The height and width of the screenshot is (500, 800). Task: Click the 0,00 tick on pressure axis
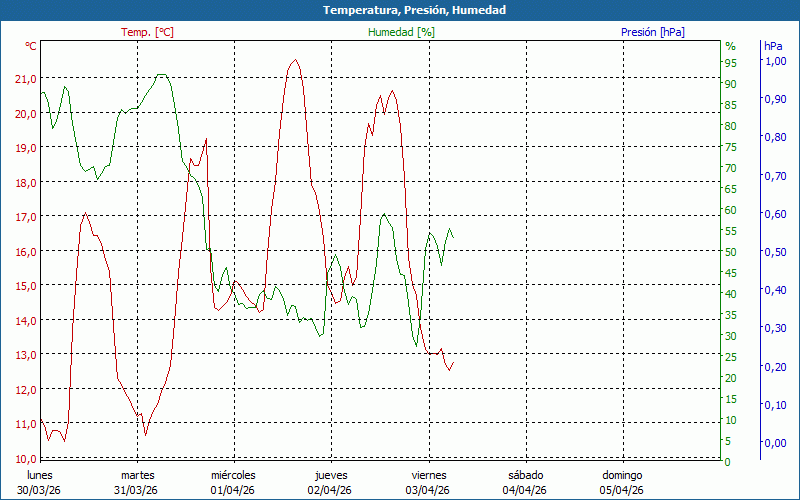pos(774,443)
